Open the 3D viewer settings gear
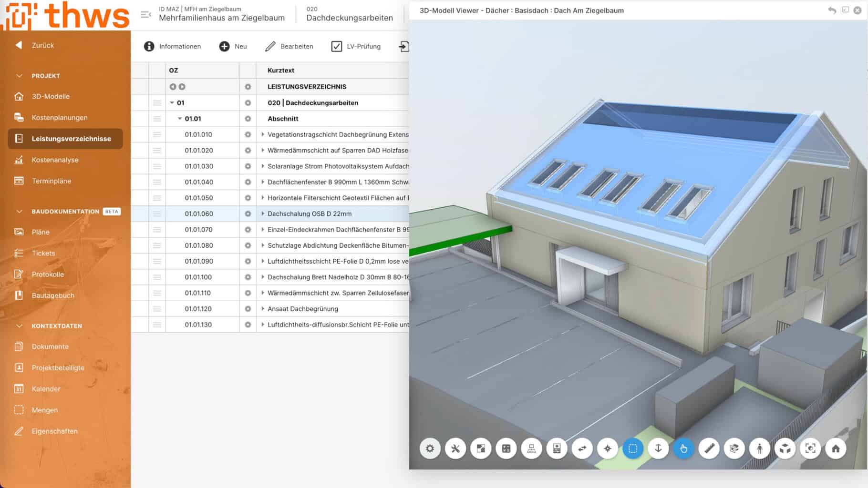 pos(430,448)
